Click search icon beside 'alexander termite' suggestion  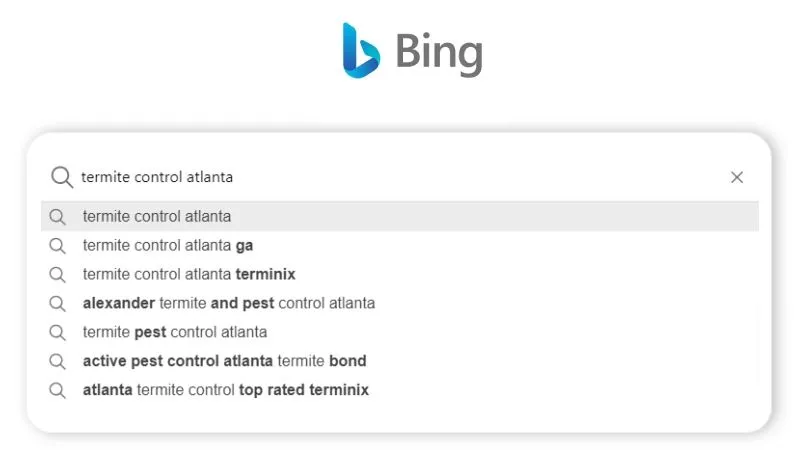(x=58, y=303)
